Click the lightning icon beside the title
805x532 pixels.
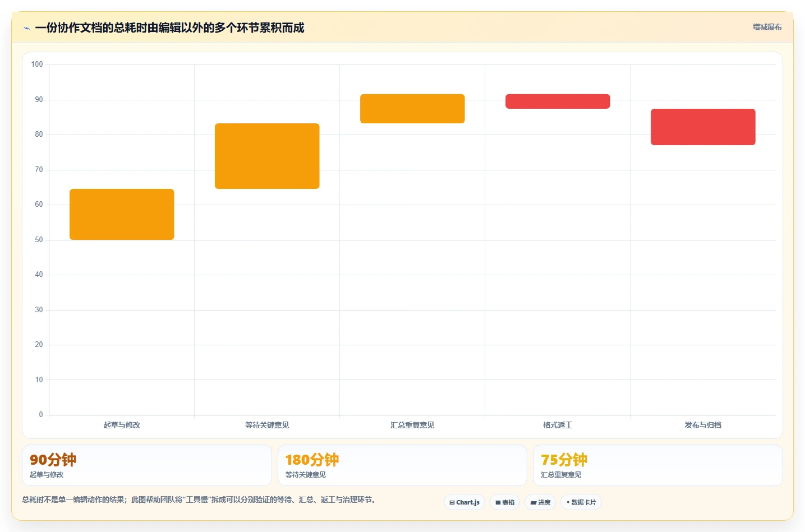point(26,28)
